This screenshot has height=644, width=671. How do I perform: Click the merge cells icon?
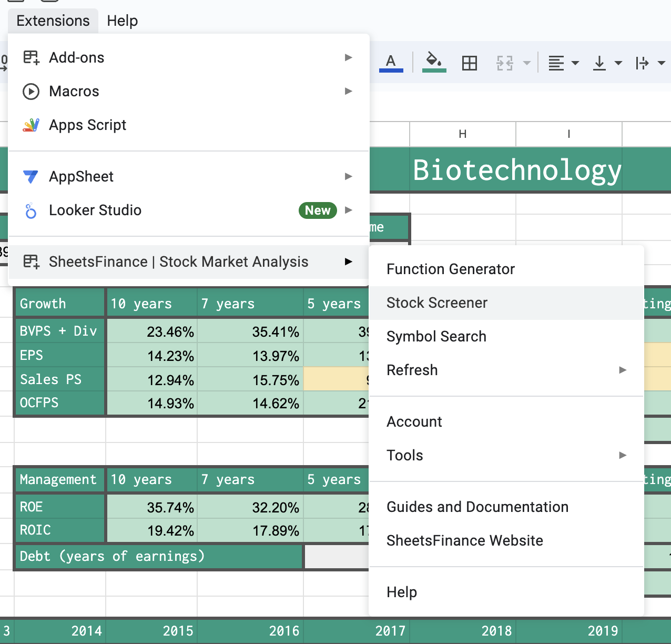pos(504,63)
